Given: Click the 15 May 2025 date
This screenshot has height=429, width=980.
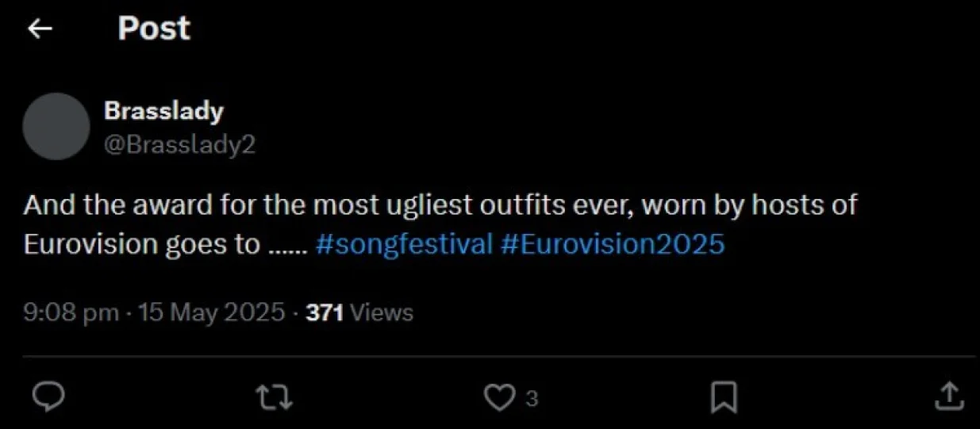Looking at the screenshot, I should click(x=211, y=312).
